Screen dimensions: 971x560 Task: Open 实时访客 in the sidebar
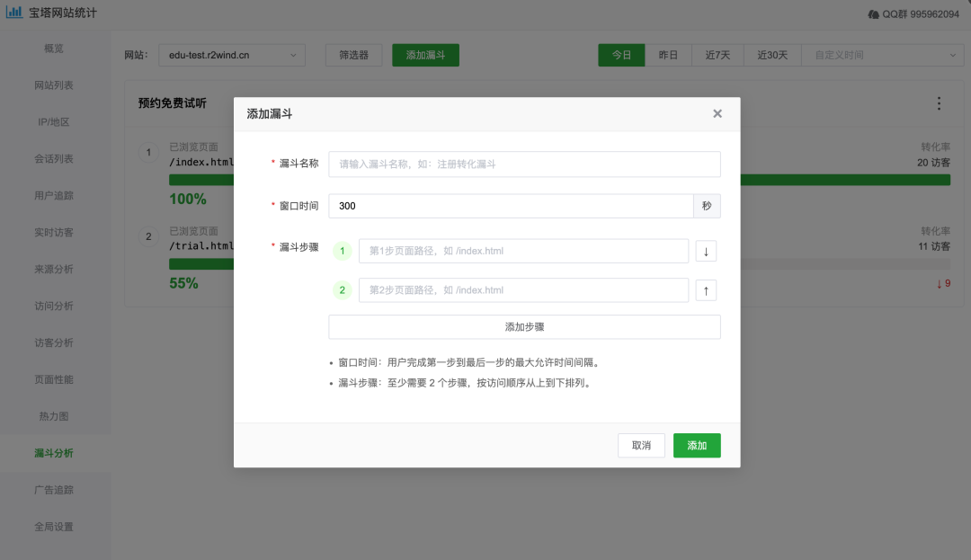[54, 233]
